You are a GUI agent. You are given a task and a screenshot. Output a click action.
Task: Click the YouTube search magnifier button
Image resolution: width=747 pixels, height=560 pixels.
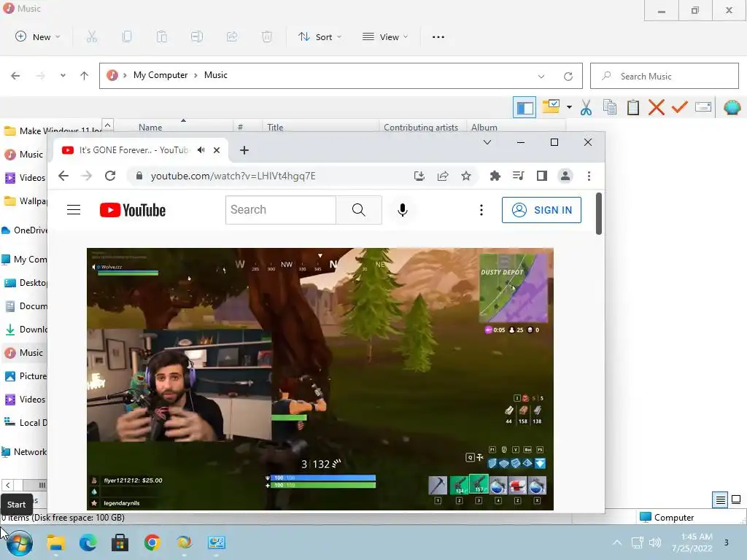pyautogui.click(x=359, y=209)
